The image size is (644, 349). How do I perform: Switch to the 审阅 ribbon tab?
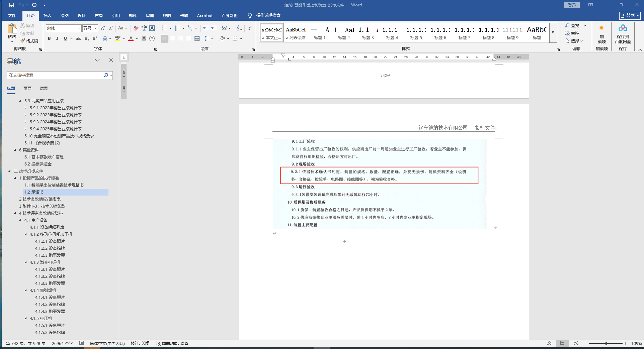point(150,15)
